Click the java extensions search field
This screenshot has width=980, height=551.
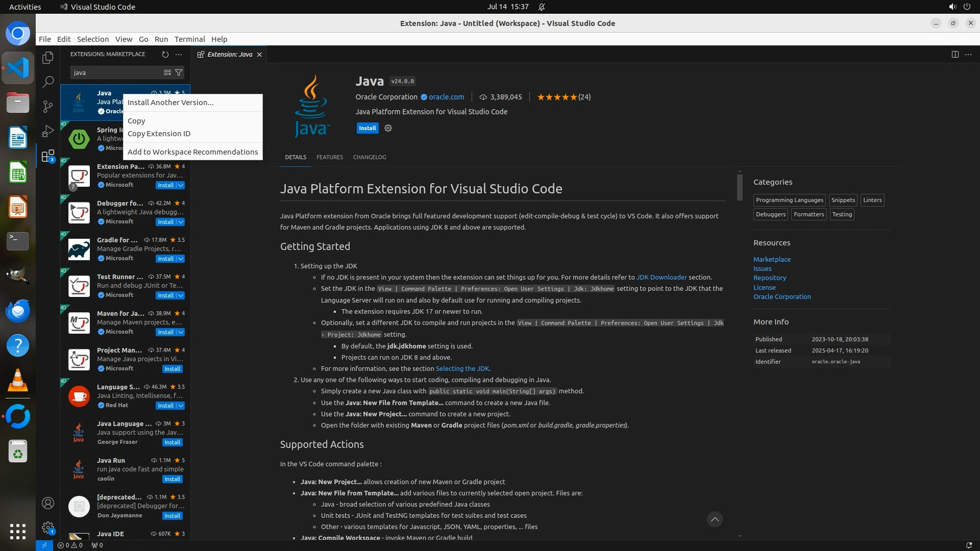coord(116,72)
